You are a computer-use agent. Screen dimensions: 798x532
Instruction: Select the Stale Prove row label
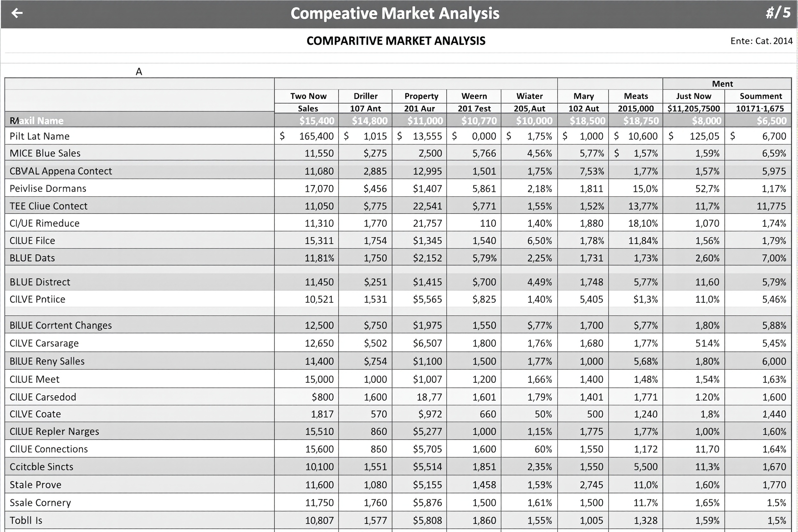pyautogui.click(x=35, y=484)
